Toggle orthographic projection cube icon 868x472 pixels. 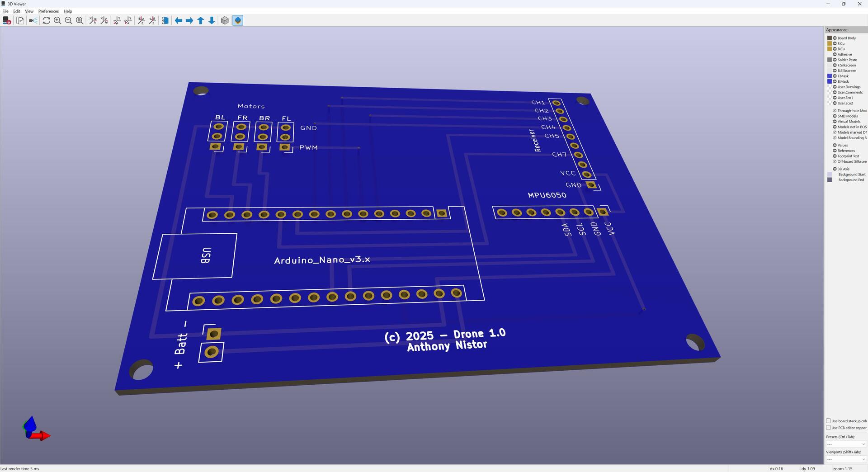point(225,20)
